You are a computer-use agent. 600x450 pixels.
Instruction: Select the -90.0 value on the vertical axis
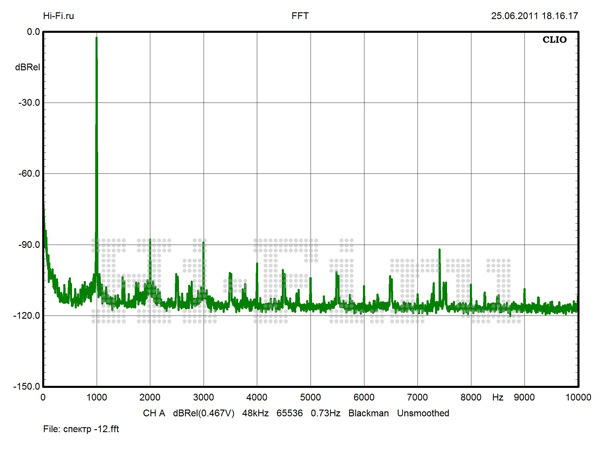click(26, 244)
